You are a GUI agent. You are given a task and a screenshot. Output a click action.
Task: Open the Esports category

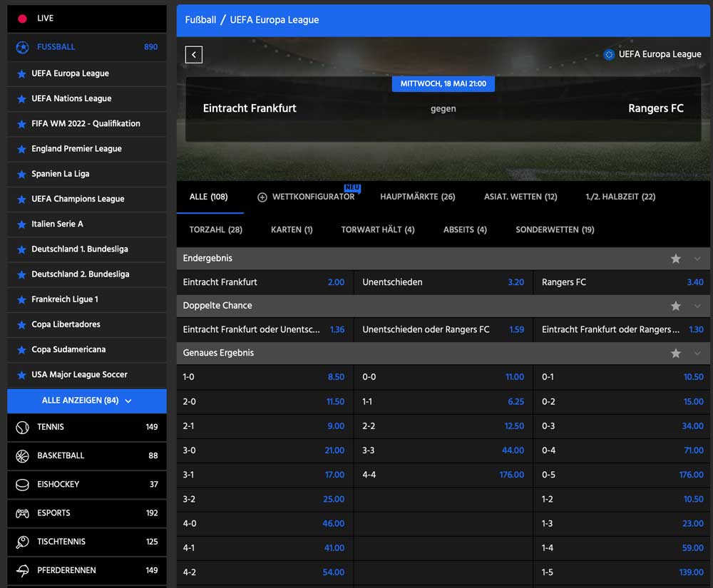(x=87, y=513)
